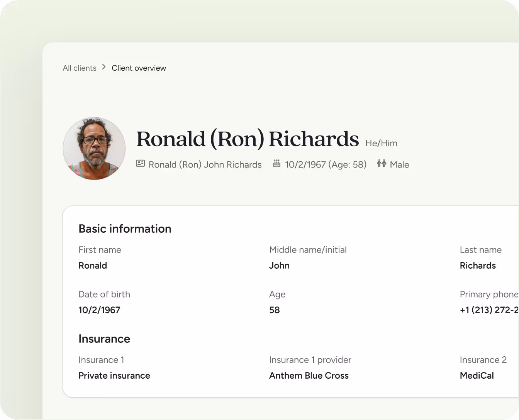Screen dimensions: 519x420
Task: Click the Basic information section header
Action: click(x=125, y=229)
